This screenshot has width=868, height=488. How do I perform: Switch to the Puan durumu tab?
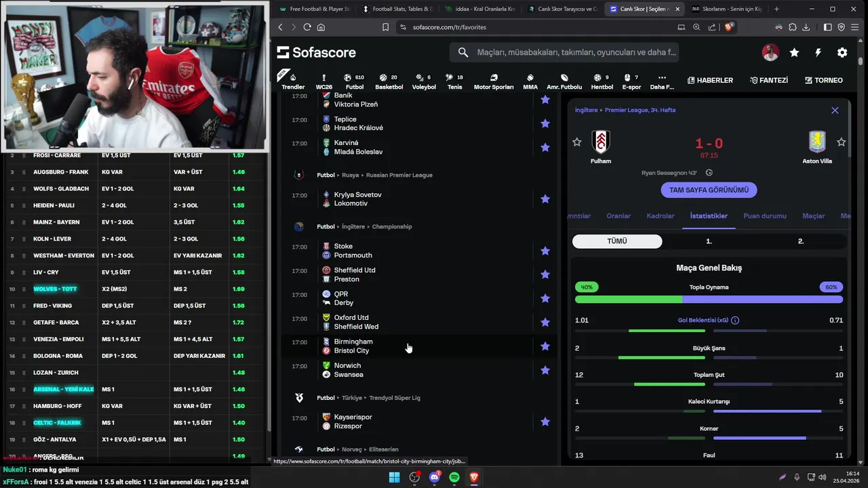coord(765,216)
